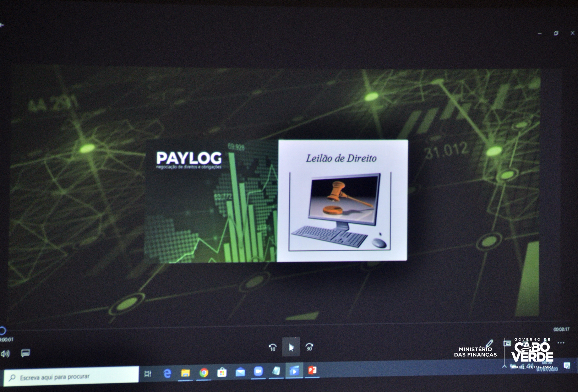Image resolution: width=578 pixels, height=392 pixels.
Task: Switch to PowerPoint in the taskbar
Action: (x=312, y=370)
